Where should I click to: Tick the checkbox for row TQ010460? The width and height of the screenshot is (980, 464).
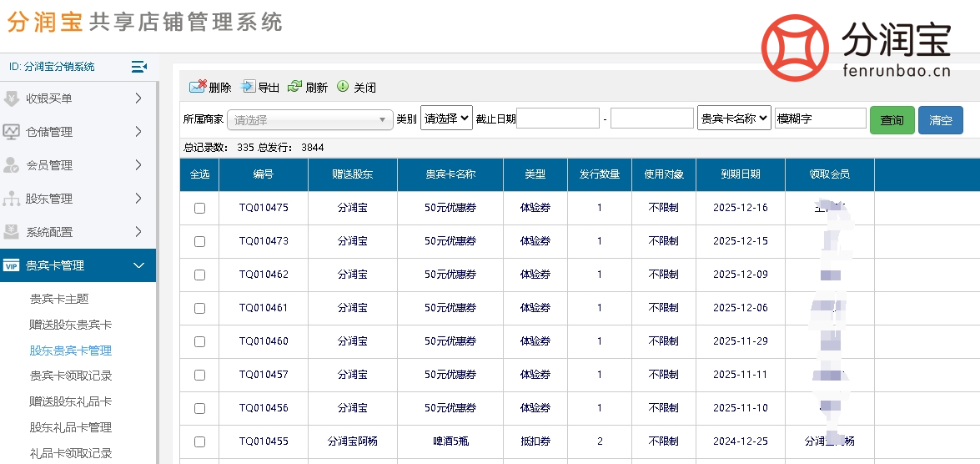(x=199, y=342)
